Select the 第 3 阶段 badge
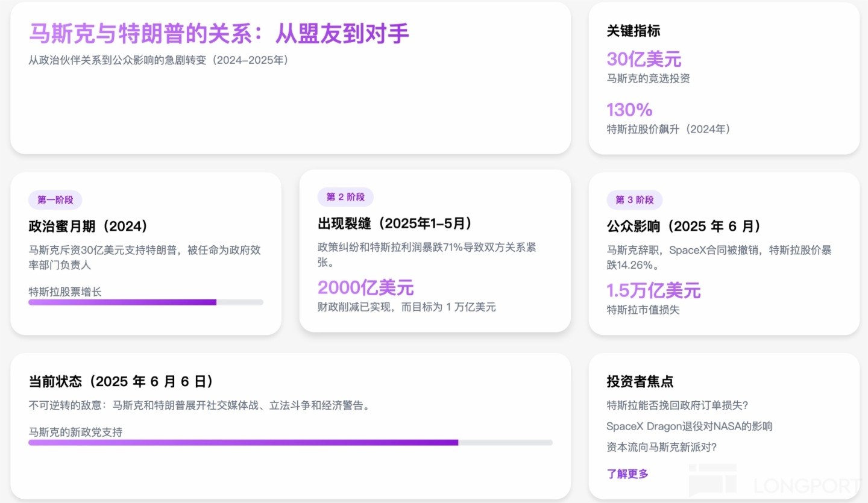This screenshot has height=503, width=868. click(x=634, y=200)
